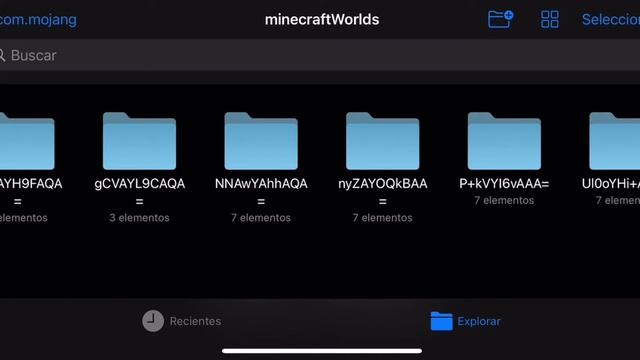The width and height of the screenshot is (640, 360).
Task: Tap the home indicator bar
Action: (x=322, y=351)
